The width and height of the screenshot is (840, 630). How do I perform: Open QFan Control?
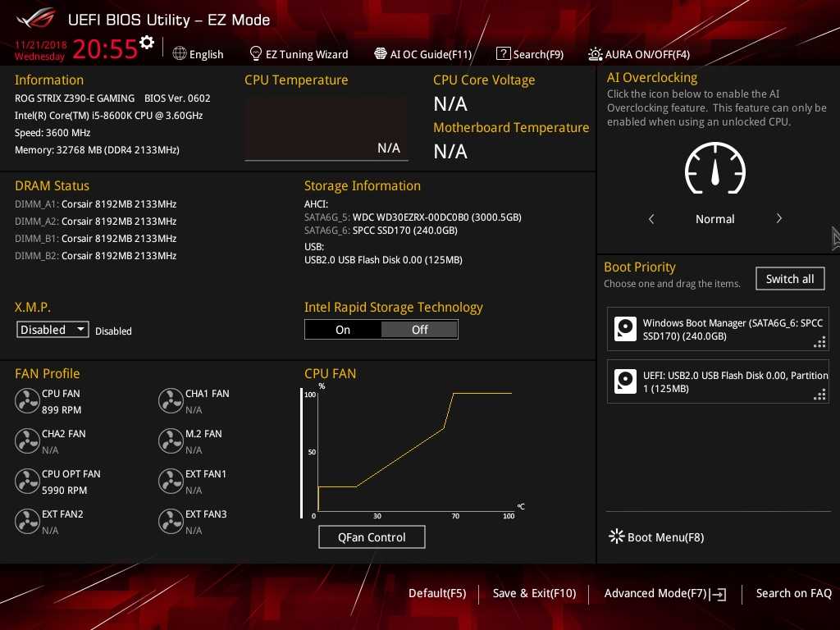point(372,537)
